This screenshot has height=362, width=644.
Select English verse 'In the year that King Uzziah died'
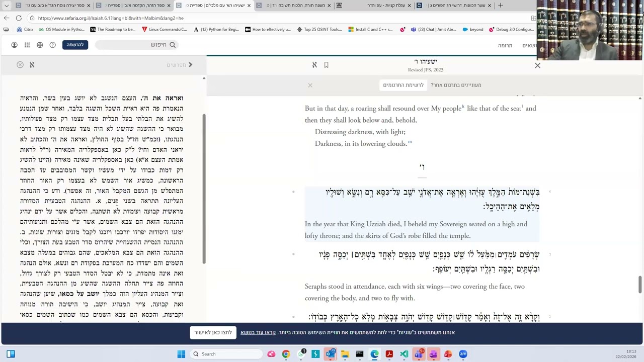click(x=416, y=230)
